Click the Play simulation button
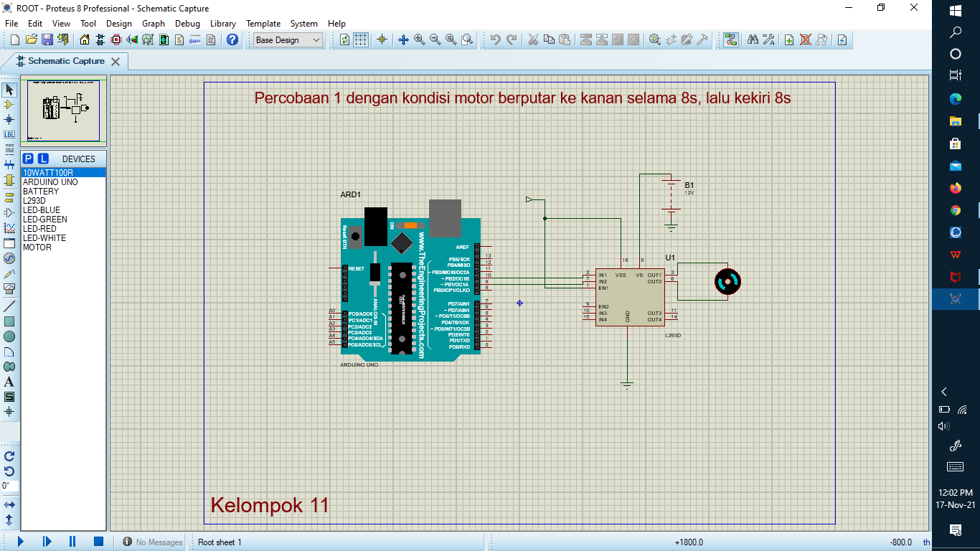The height and width of the screenshot is (551, 980). pos(20,542)
